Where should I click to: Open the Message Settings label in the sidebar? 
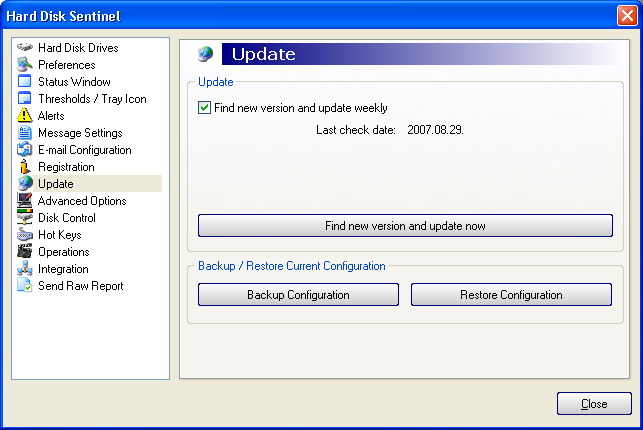point(80,133)
